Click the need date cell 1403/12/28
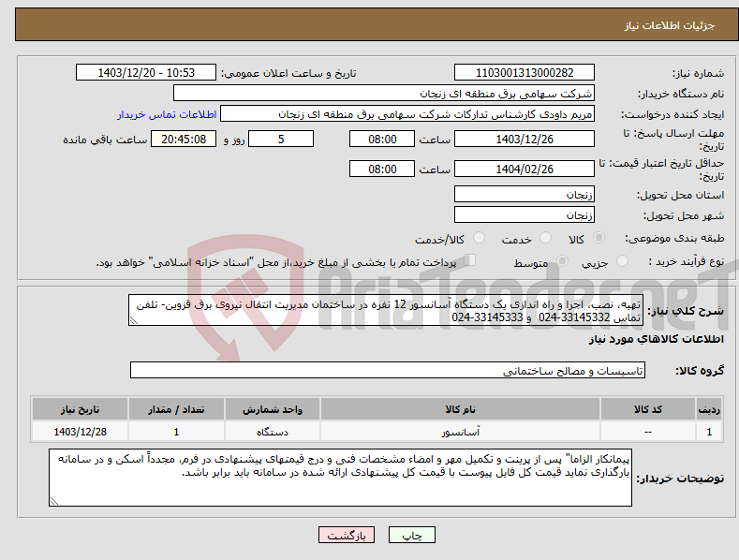Screen dimensions: 739x560 (81, 432)
